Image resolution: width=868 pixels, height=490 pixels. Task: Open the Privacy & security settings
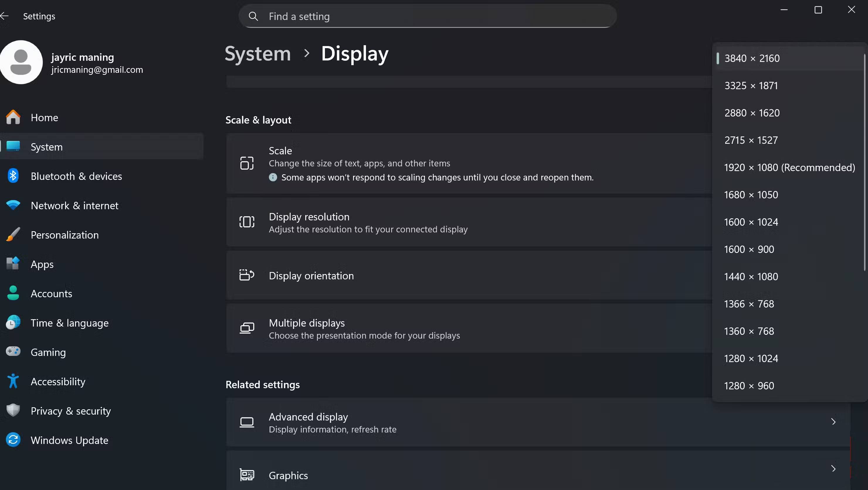click(x=71, y=411)
